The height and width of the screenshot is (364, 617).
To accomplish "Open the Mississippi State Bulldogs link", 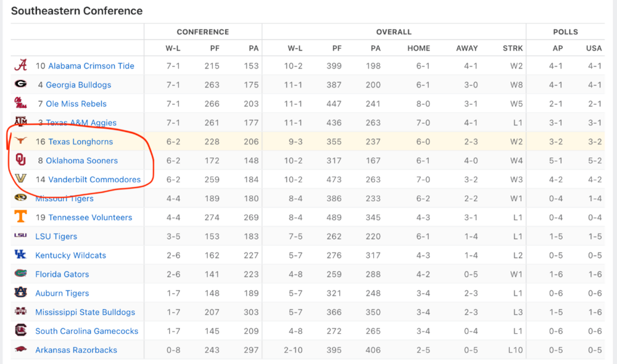I will tap(85, 312).
